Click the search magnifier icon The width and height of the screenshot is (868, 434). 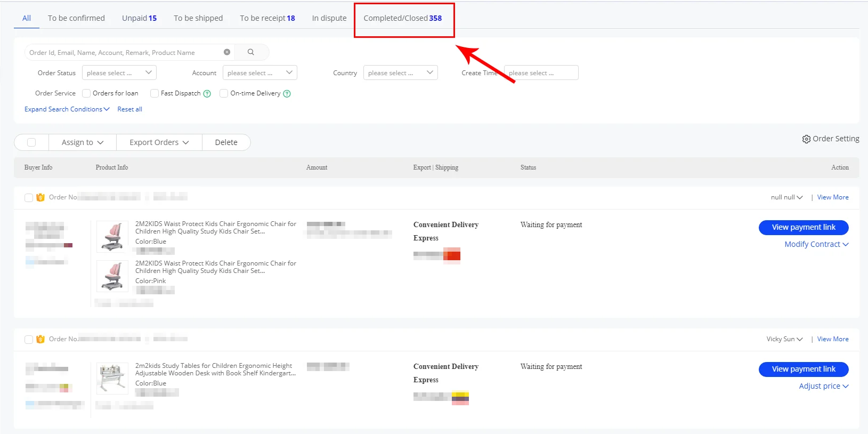pos(251,52)
